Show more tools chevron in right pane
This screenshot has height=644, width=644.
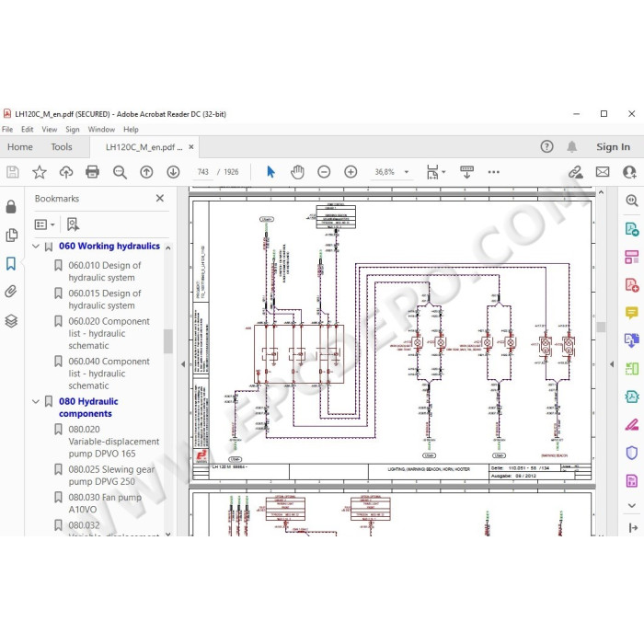pyautogui.click(x=632, y=505)
